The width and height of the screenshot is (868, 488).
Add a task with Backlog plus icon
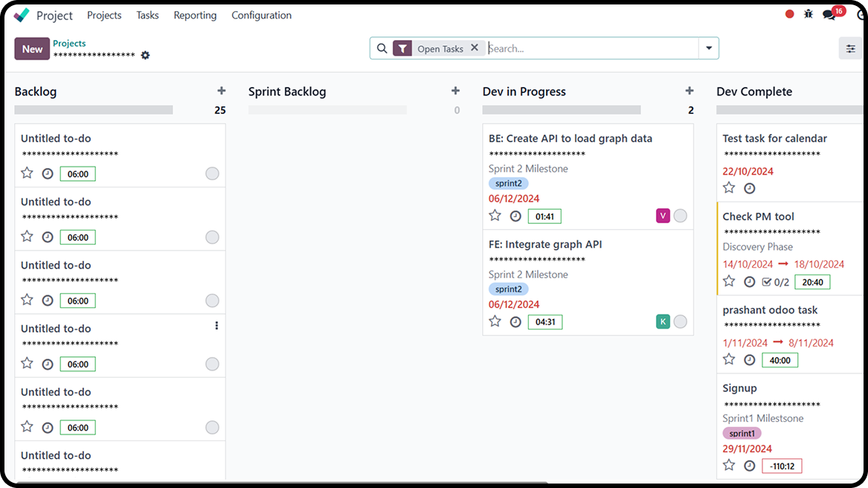pyautogui.click(x=221, y=91)
